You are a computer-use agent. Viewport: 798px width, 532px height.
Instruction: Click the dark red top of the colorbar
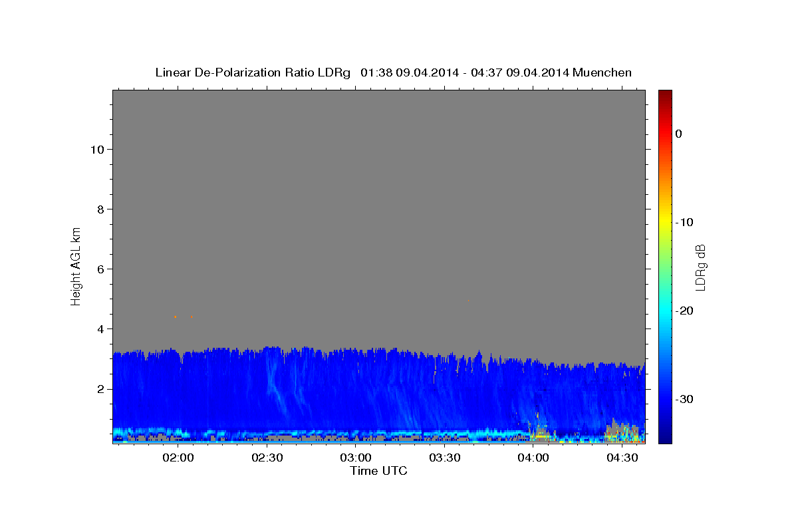[665, 95]
